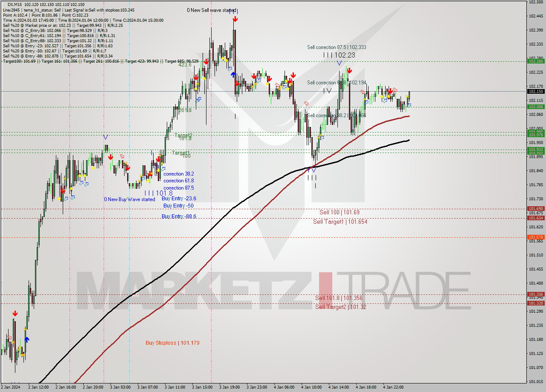Click the 'Sell Target2 | 101.32' label
This screenshot has width=546, height=392.
click(340, 307)
